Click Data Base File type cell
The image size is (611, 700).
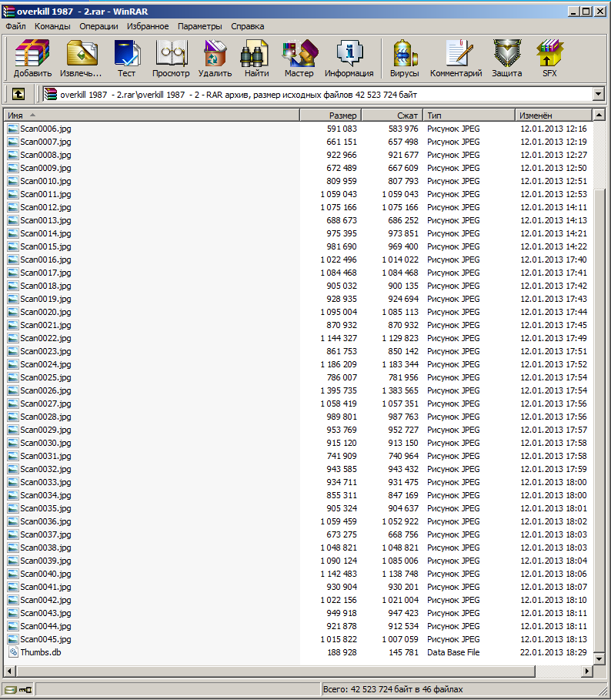tap(453, 652)
